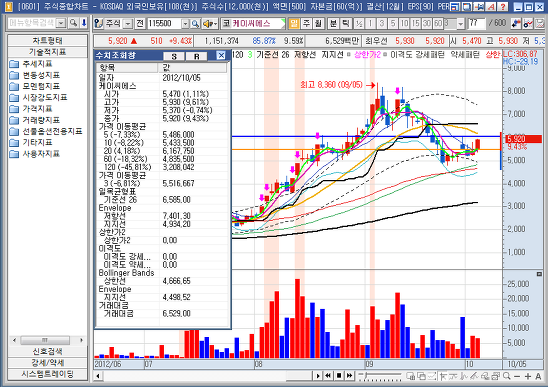Viewport: 548px width, 387px height.
Task: Open the 거래량지표 folder
Action: click(x=35, y=120)
